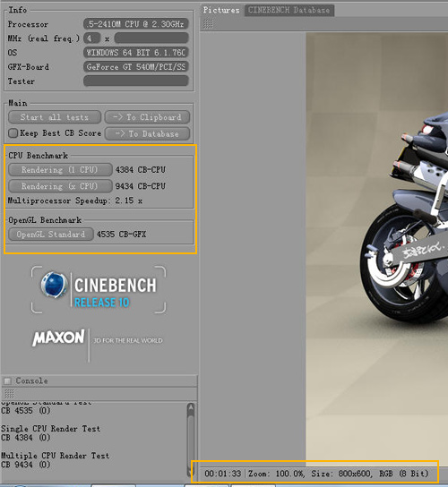Click the Pictures panel grip handle icon
This screenshot has height=487, width=448.
[x=208, y=23]
